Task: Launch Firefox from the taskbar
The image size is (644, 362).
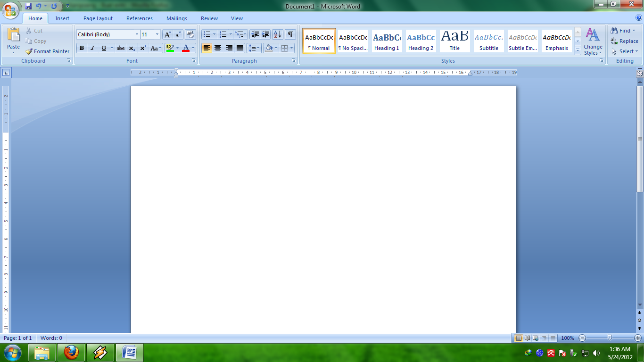Action: tap(72, 352)
